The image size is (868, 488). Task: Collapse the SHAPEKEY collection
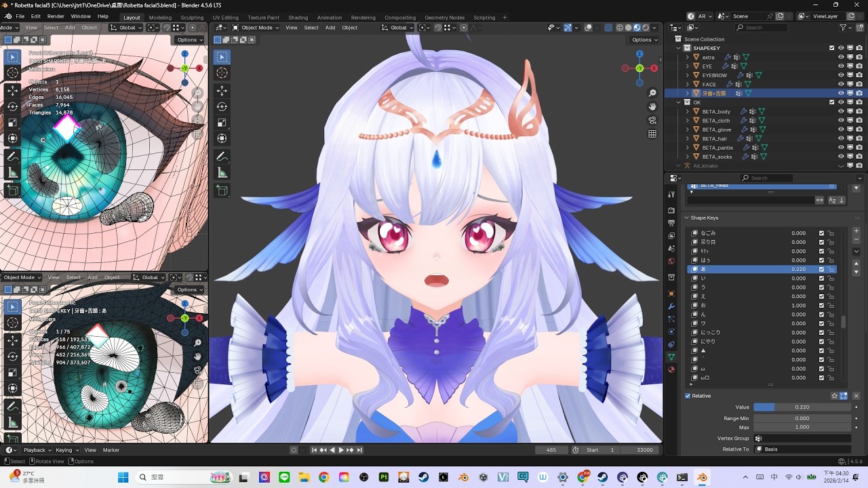click(x=678, y=48)
